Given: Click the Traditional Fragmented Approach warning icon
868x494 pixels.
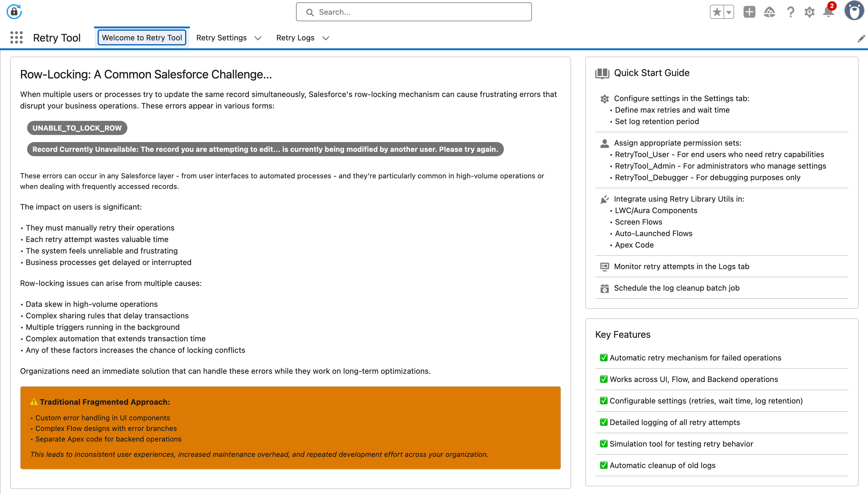Looking at the screenshot, I should (34, 402).
